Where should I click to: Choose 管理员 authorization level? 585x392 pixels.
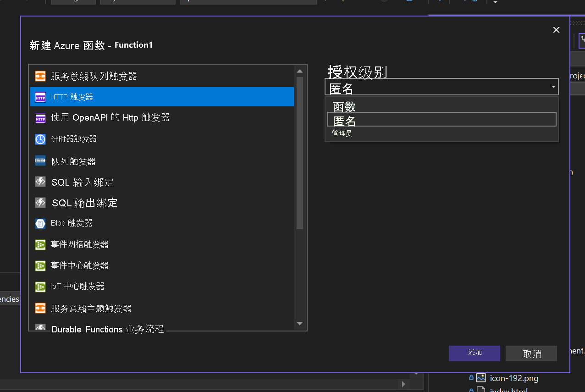pos(442,133)
